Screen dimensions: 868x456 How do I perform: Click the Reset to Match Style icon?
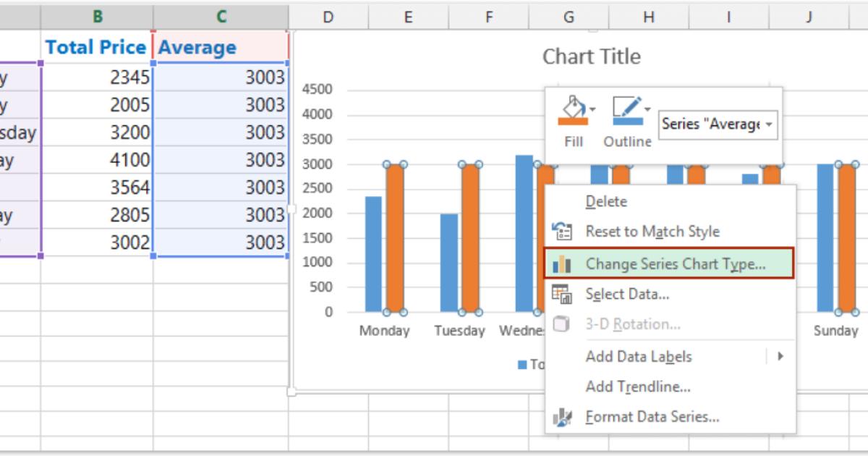point(561,232)
